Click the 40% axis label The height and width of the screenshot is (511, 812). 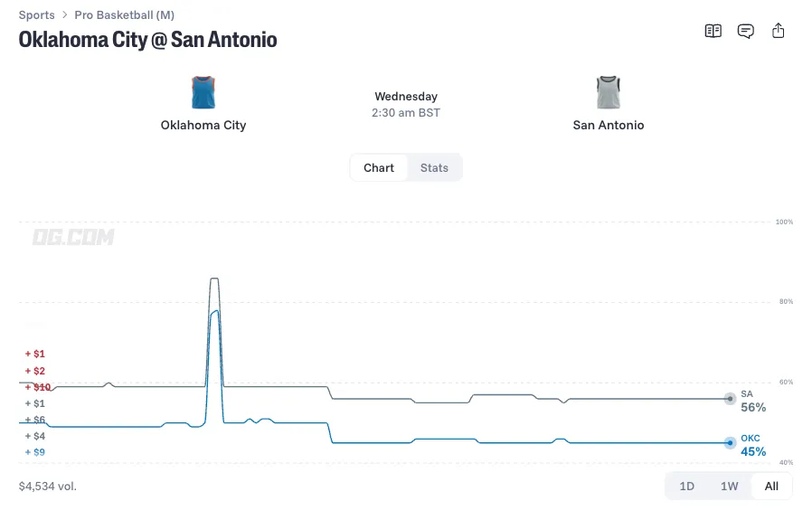tap(786, 462)
